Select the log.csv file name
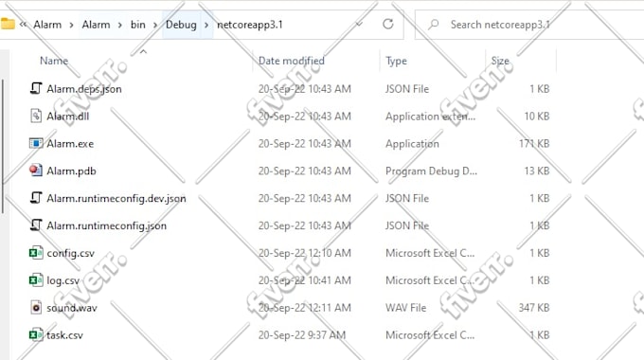The image size is (644, 360). (x=63, y=280)
